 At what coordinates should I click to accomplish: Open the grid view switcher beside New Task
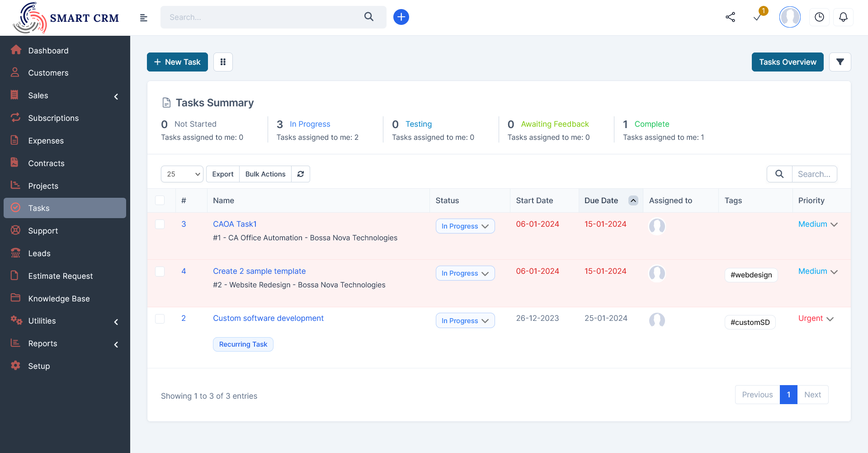(223, 62)
